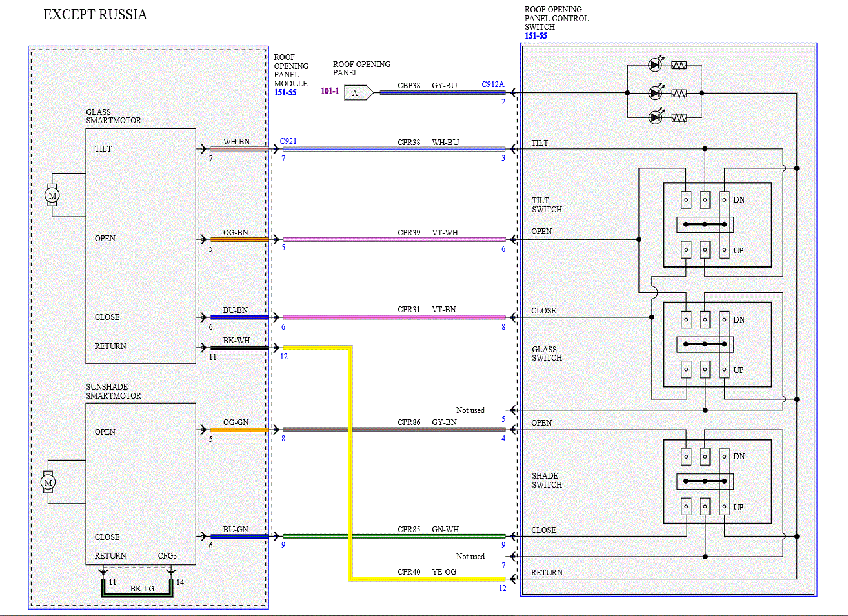Screen dimensions: 848x616
Task: Click the glass smartmotor M symbol
Action: (52, 195)
